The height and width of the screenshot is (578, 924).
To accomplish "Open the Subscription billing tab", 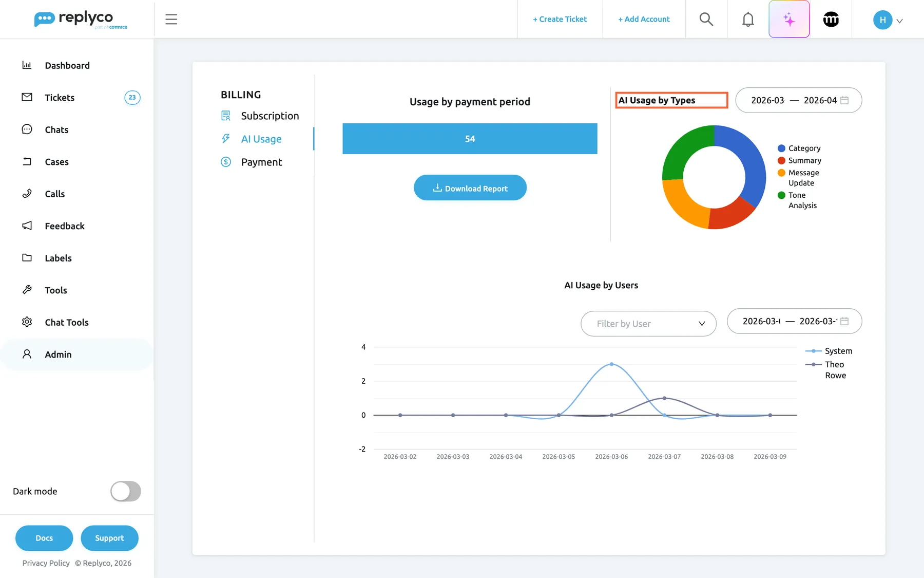I will (260, 116).
